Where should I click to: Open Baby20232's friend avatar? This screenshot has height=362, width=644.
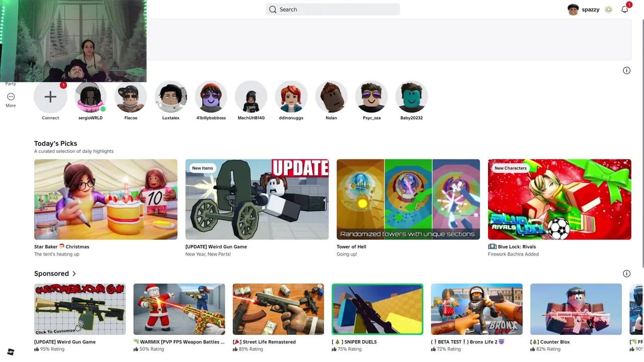(412, 97)
